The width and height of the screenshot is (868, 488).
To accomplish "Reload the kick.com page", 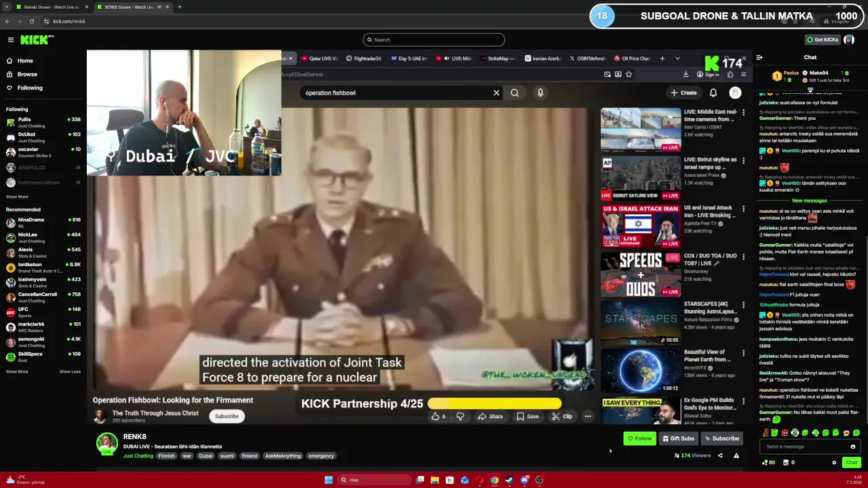I will (32, 21).
